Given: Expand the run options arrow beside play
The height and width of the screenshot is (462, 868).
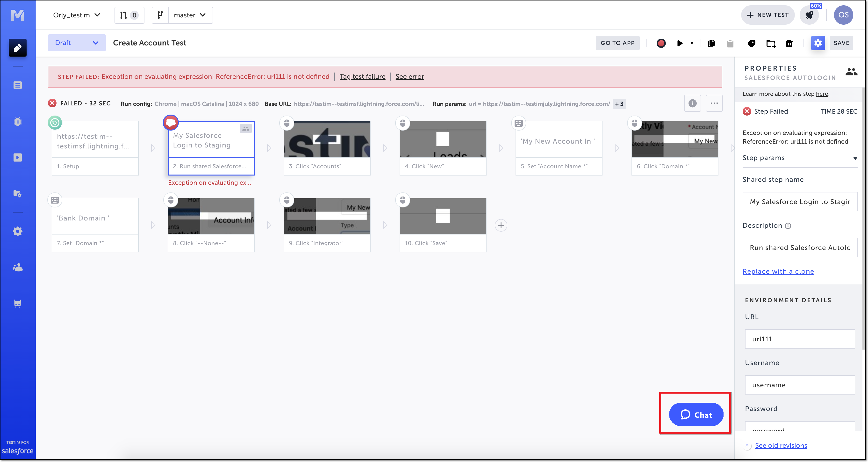Looking at the screenshot, I should point(692,43).
